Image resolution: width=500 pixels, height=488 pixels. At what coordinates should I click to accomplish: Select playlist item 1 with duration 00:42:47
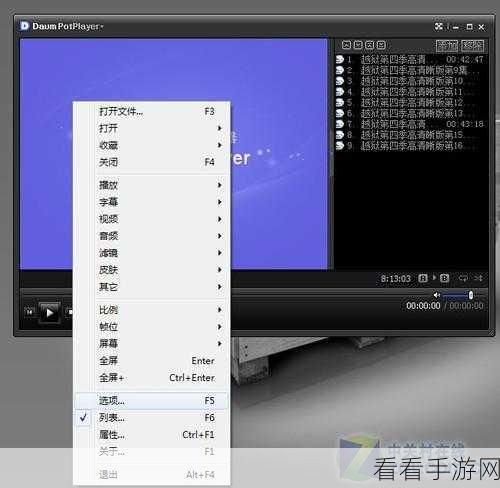(x=410, y=60)
